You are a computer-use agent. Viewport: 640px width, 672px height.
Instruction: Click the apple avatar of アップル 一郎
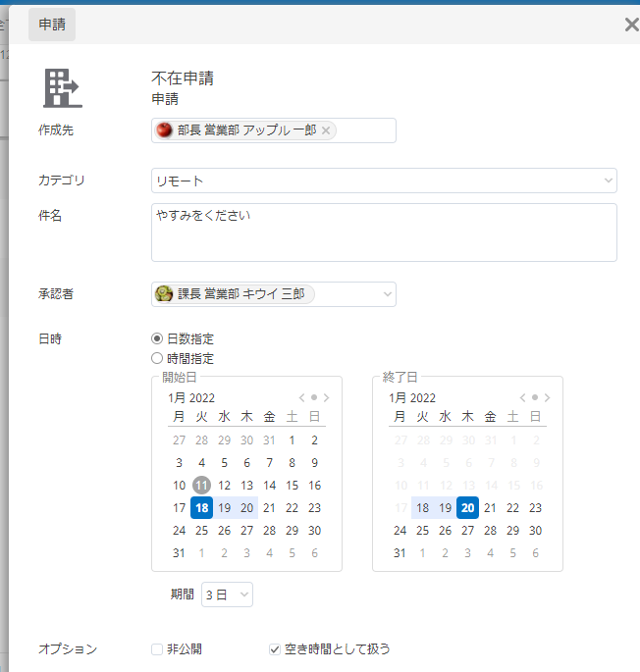pyautogui.click(x=164, y=129)
